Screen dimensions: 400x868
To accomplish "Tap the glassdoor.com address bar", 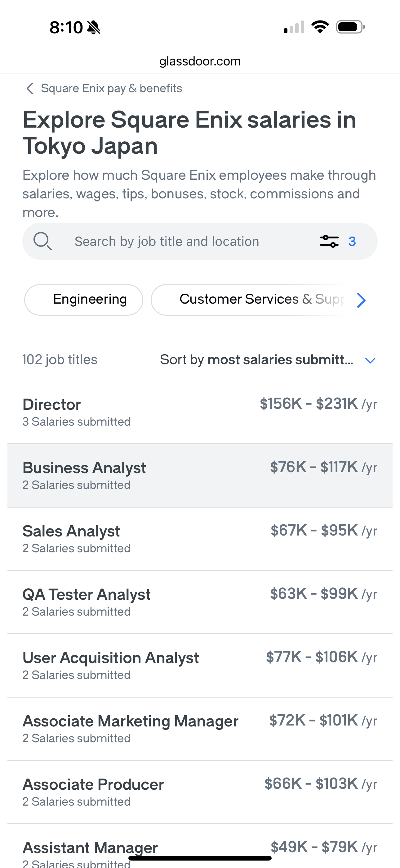I will [x=200, y=61].
